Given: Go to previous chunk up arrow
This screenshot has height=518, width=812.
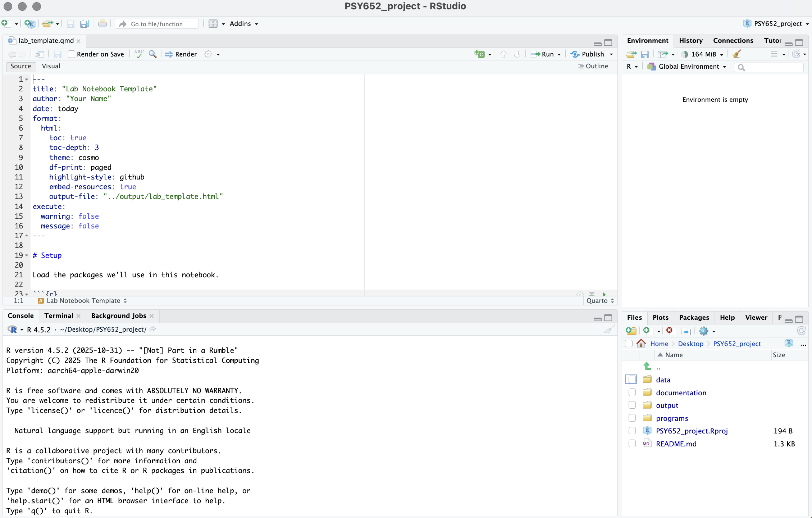Looking at the screenshot, I should tap(503, 54).
